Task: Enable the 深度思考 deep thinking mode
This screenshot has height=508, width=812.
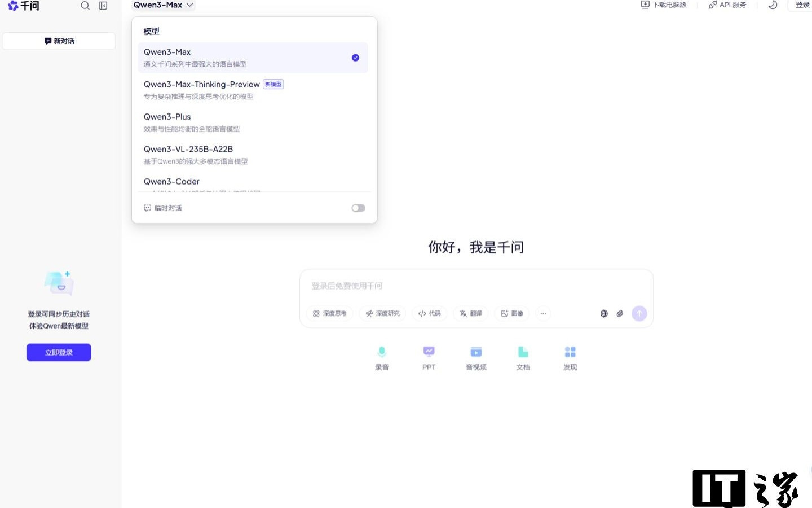Action: [329, 313]
